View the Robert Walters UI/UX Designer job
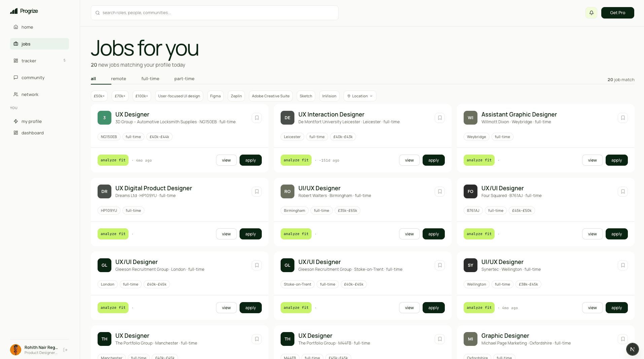The height and width of the screenshot is (359, 644). [x=409, y=234]
